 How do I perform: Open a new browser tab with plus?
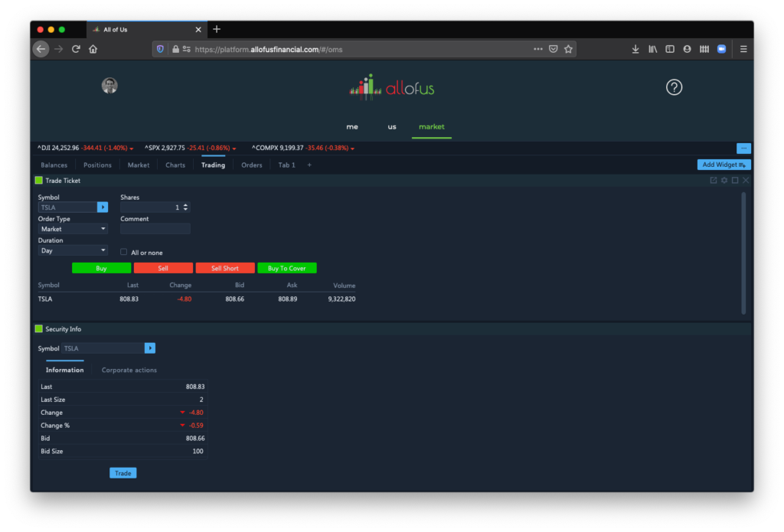[217, 29]
